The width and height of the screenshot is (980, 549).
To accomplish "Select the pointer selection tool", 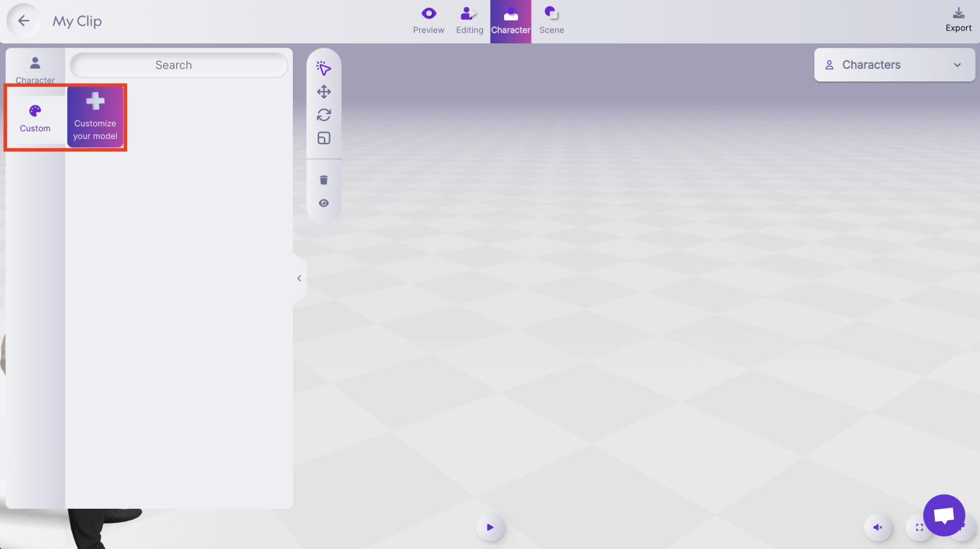I will pos(323,68).
